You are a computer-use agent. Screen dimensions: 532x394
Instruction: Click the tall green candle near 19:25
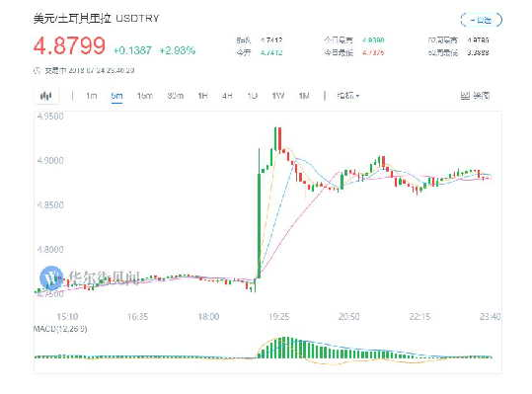click(x=260, y=226)
